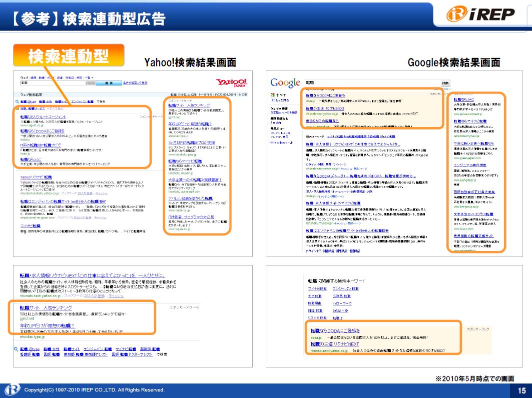Open 年収UPだけが理想の転職？ in bottom Yahoo panel

47,325
